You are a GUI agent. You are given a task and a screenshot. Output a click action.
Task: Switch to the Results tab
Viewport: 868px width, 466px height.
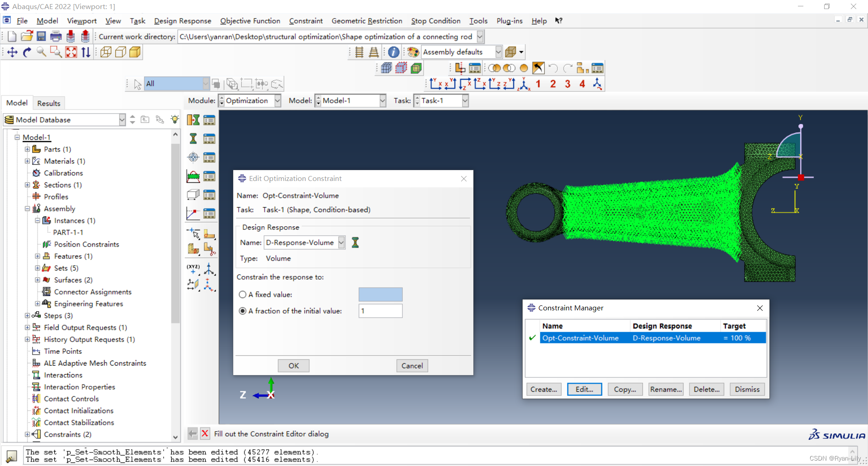(49, 103)
